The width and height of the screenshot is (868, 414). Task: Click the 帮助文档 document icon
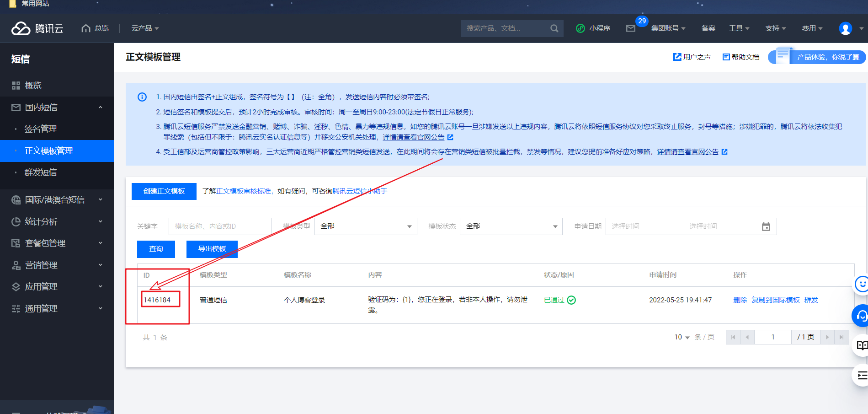click(x=726, y=57)
